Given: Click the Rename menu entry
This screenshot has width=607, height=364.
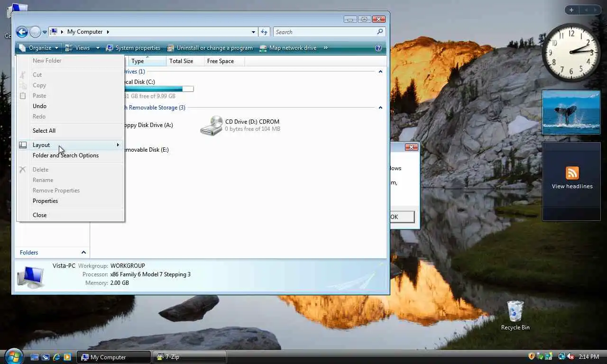Looking at the screenshot, I should point(70,180).
